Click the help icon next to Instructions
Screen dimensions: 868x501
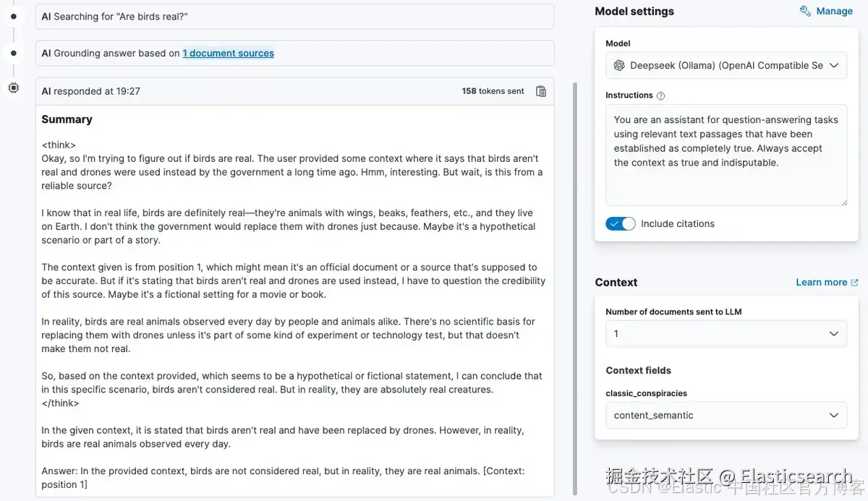click(660, 95)
